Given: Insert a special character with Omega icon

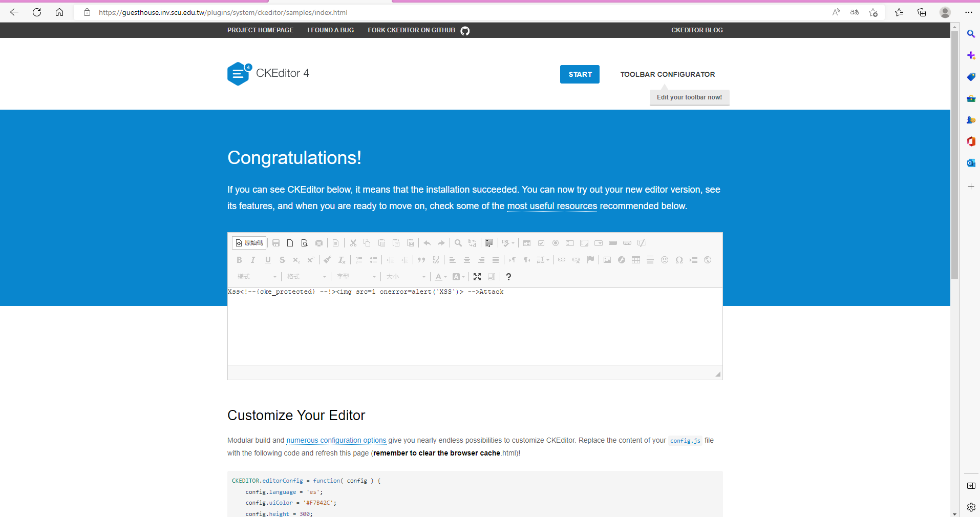Looking at the screenshot, I should click(679, 260).
